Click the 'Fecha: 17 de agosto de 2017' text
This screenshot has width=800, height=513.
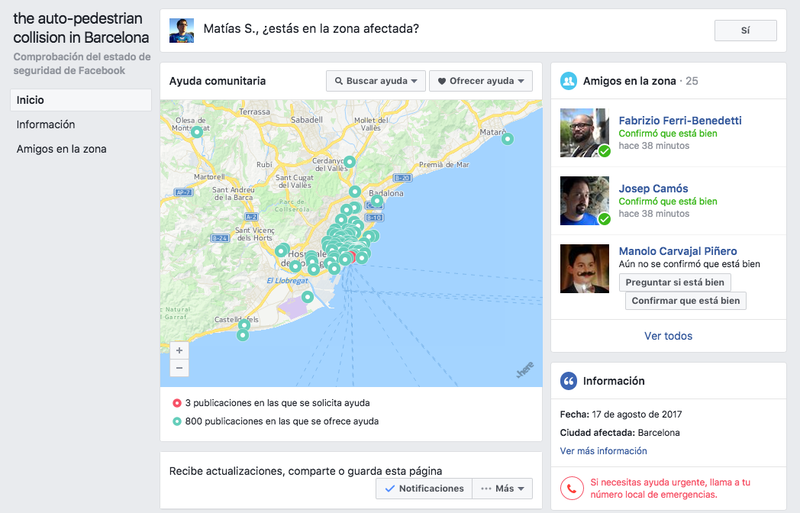(621, 414)
